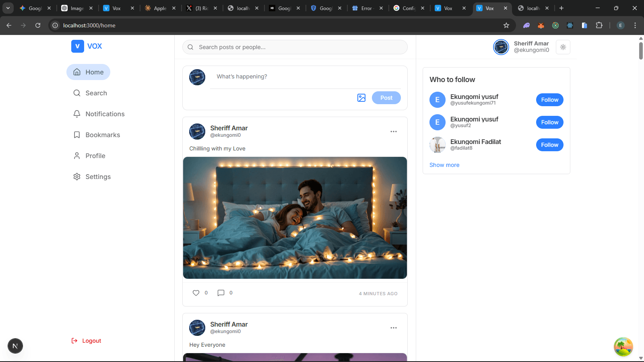The image size is (644, 362).
Task: Click the 4 MINUTES AGO timestamp
Action: (378, 294)
